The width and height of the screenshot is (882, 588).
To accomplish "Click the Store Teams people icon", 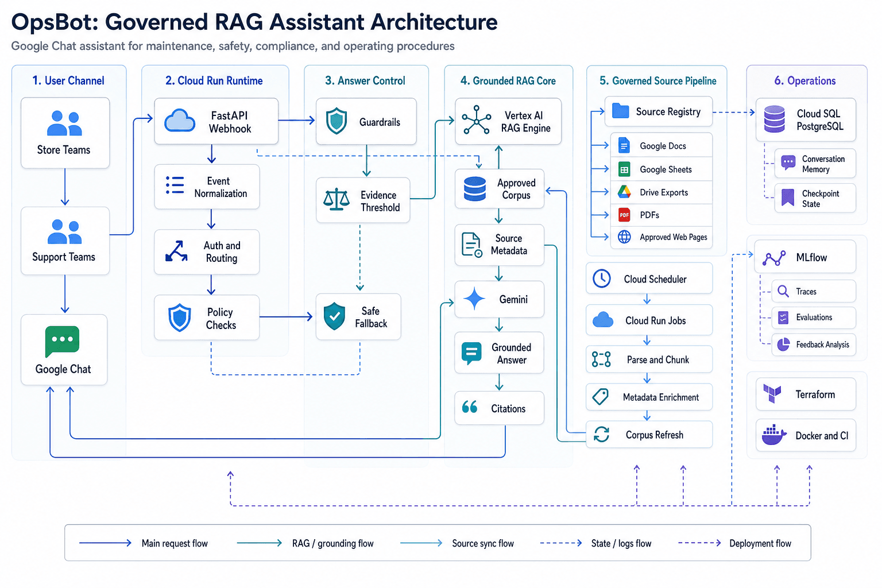I will [x=64, y=123].
